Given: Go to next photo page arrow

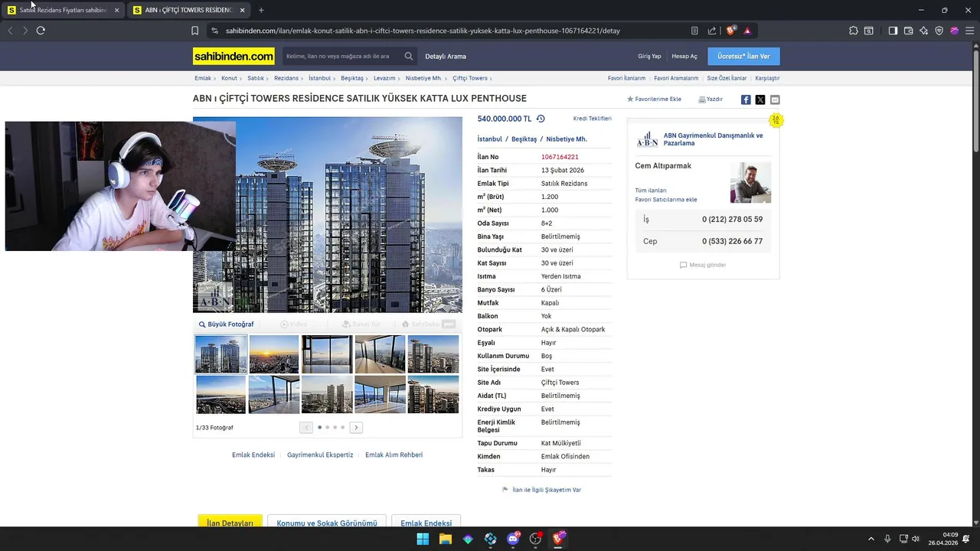Looking at the screenshot, I should [356, 427].
